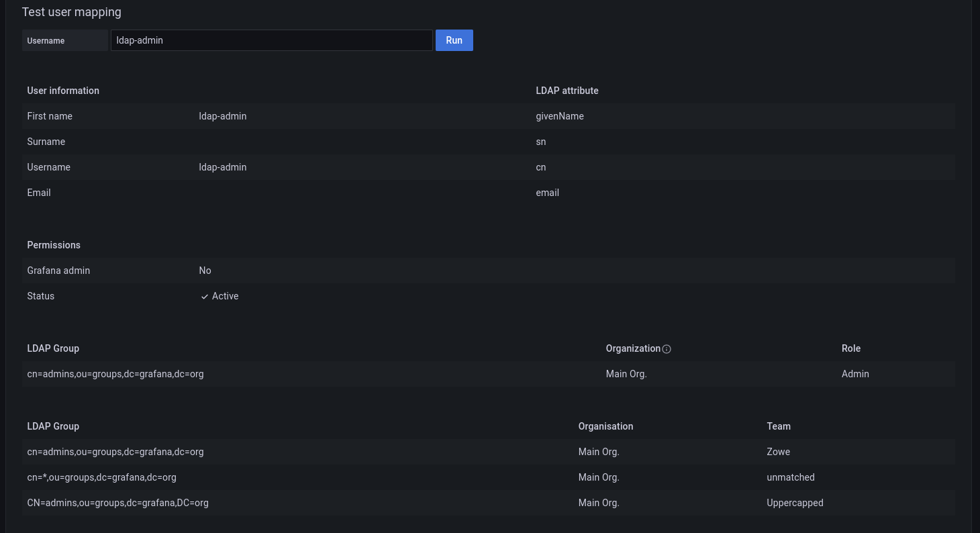Select the Email row in User information

(x=38, y=193)
